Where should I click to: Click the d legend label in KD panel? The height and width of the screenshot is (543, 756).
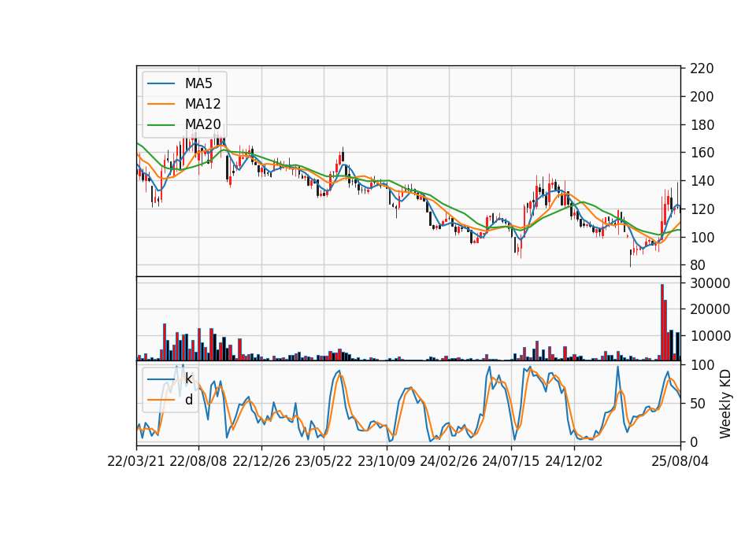[x=188, y=400]
